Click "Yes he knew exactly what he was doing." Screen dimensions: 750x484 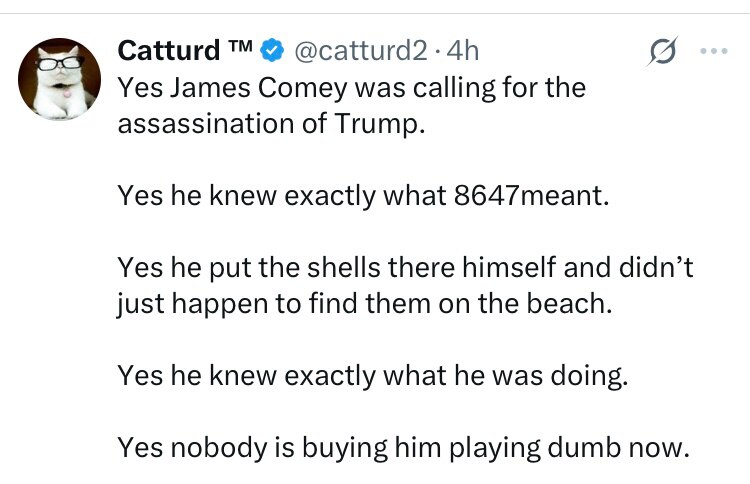tap(373, 376)
